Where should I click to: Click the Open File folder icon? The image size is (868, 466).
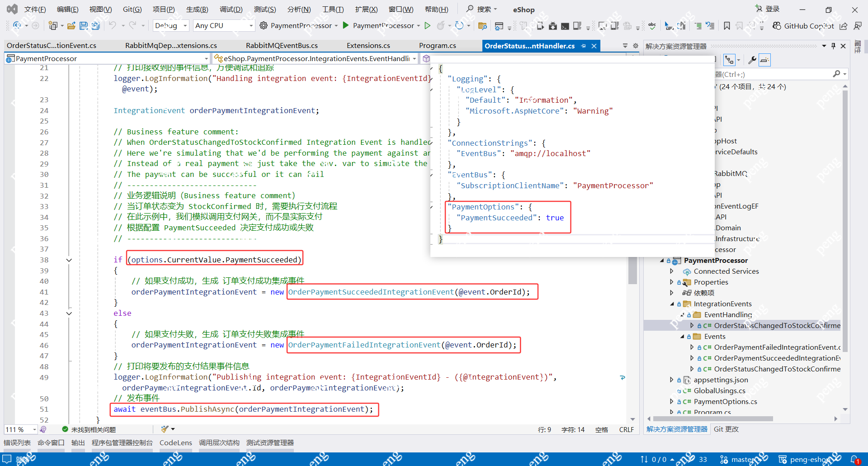71,26
